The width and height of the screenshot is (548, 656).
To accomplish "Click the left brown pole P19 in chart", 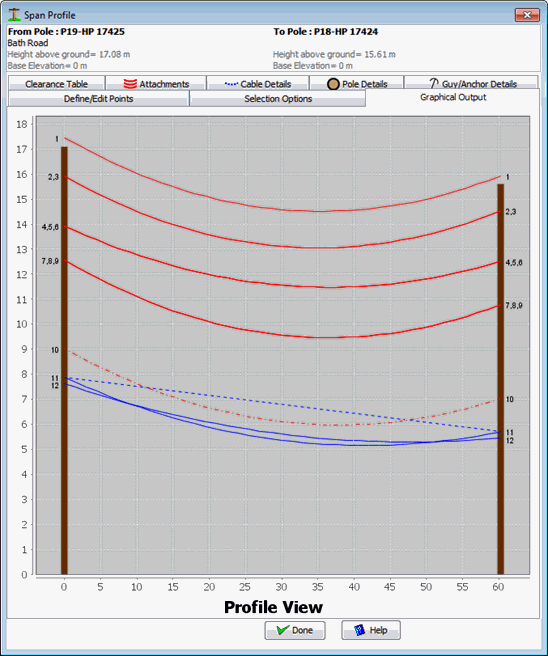I will coord(64,360).
